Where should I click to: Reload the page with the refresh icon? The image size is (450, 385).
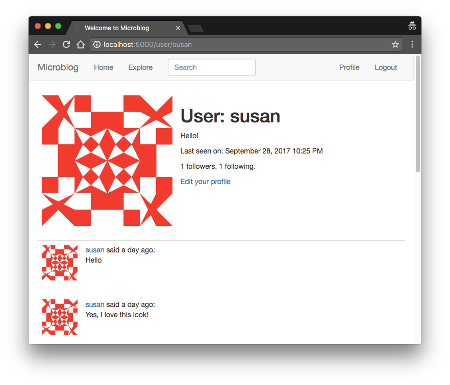pos(66,44)
